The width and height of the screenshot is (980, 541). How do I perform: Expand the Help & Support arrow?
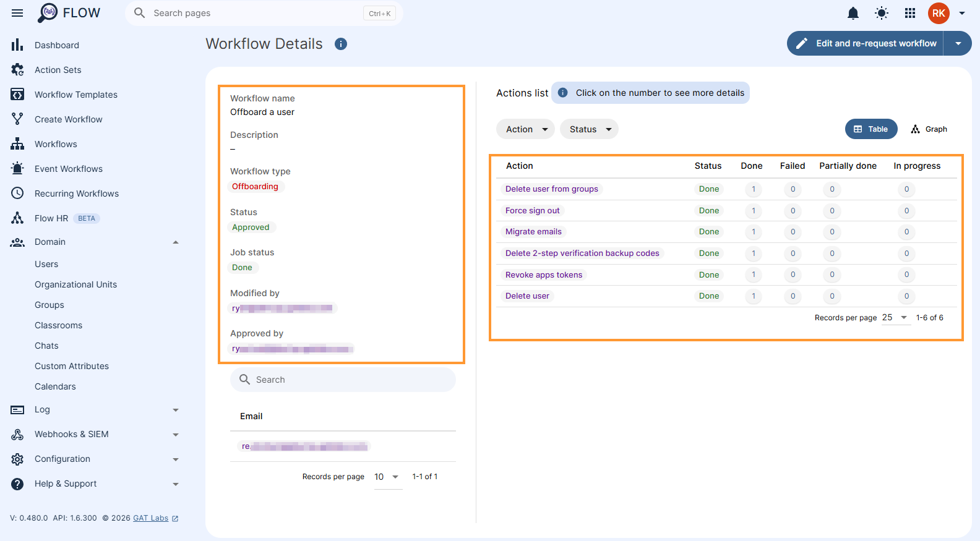(x=176, y=484)
